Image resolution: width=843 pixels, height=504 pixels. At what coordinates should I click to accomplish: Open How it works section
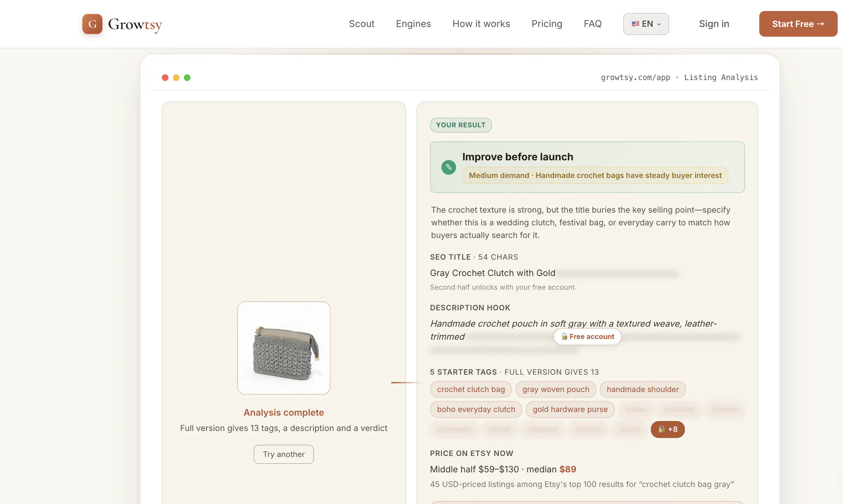coord(481,24)
